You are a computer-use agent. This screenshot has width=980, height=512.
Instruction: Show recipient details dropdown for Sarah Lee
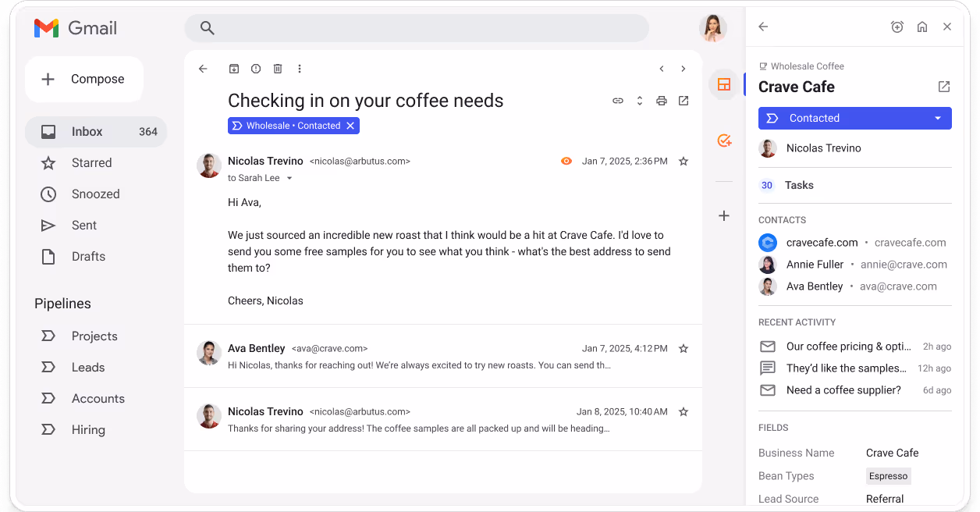point(289,178)
